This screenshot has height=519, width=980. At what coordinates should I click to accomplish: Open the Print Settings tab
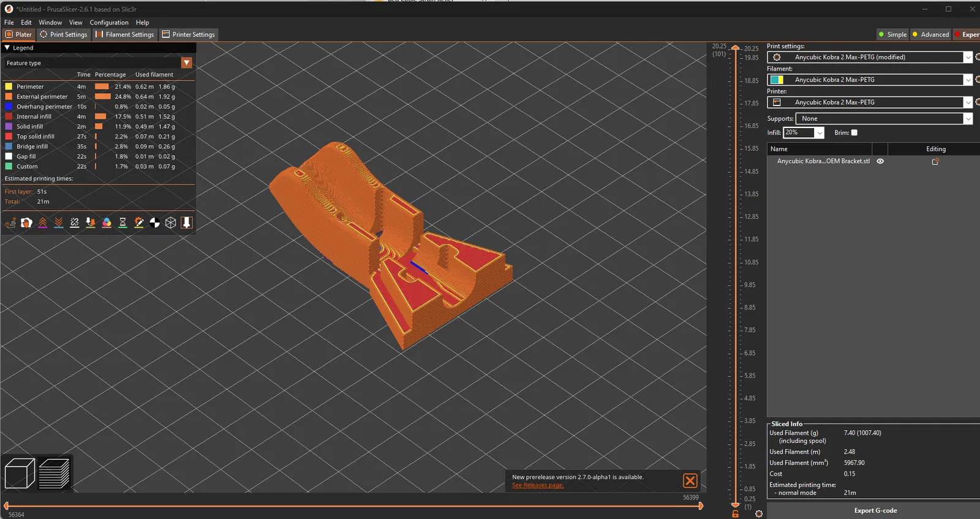(x=64, y=35)
